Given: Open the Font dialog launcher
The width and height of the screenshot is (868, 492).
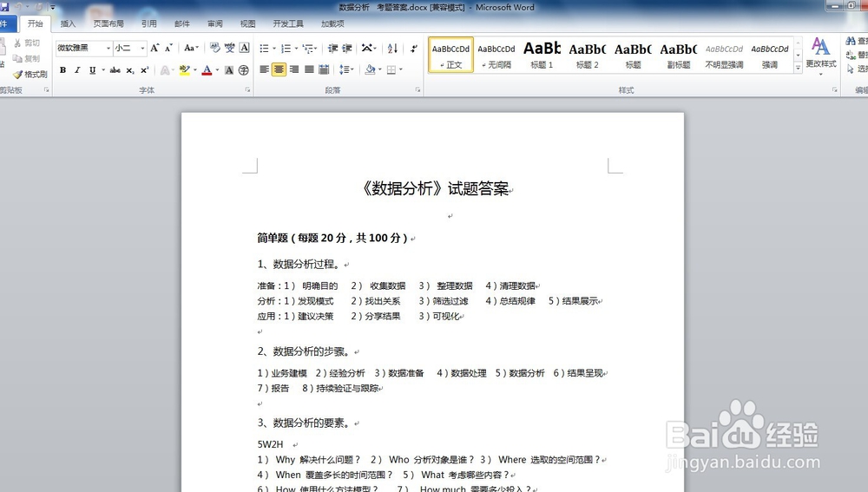Looking at the screenshot, I should tap(247, 89).
